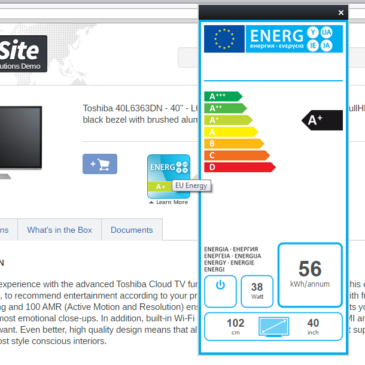This screenshot has width=365, height=365.
Task: Click the screen diagonal TV icon
Action: click(x=274, y=327)
